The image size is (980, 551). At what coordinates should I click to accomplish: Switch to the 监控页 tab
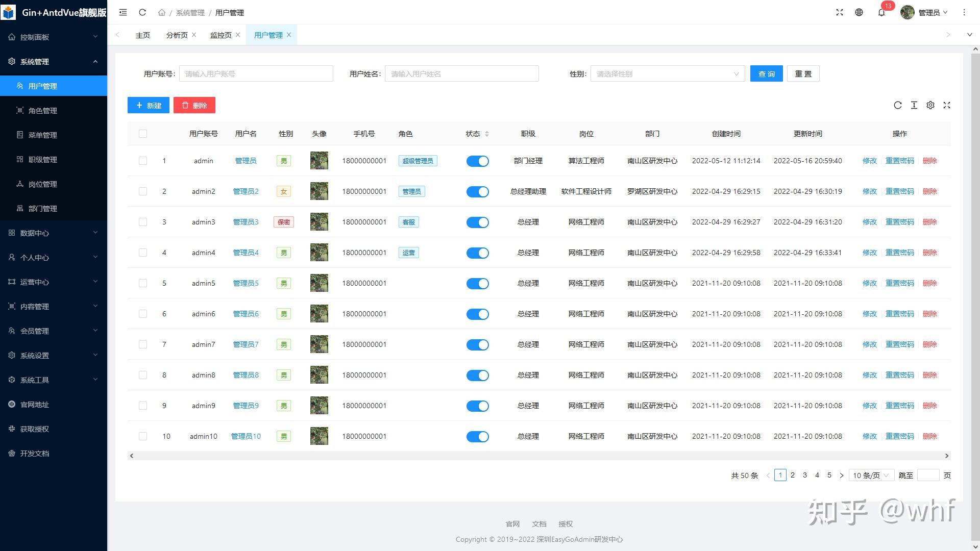220,35
